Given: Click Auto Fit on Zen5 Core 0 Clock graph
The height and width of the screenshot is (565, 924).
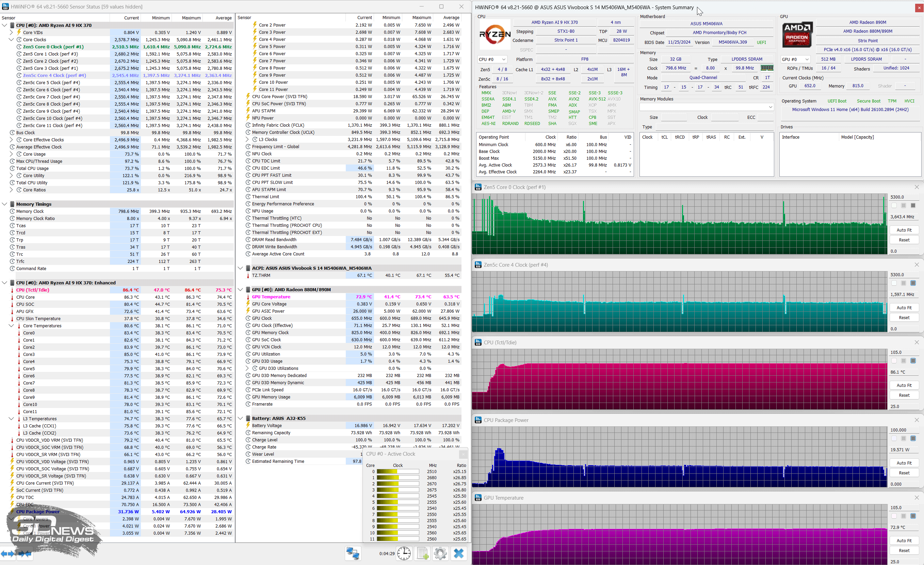Looking at the screenshot, I should tap(904, 230).
